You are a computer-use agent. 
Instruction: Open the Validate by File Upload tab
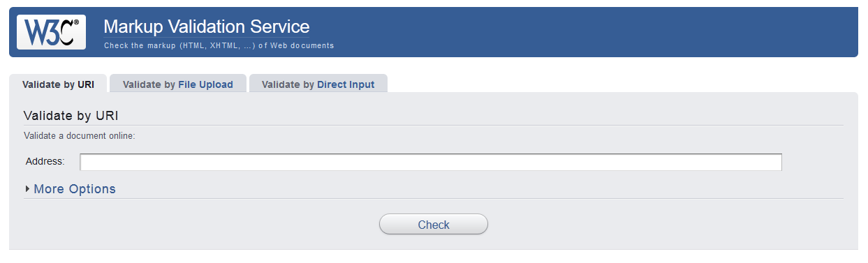178,84
